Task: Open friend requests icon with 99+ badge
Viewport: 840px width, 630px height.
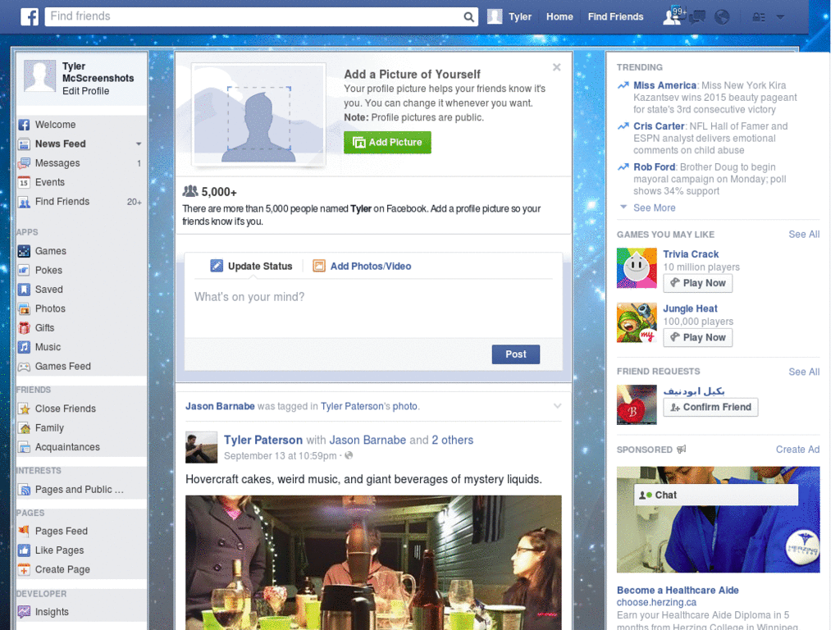Action: point(673,16)
